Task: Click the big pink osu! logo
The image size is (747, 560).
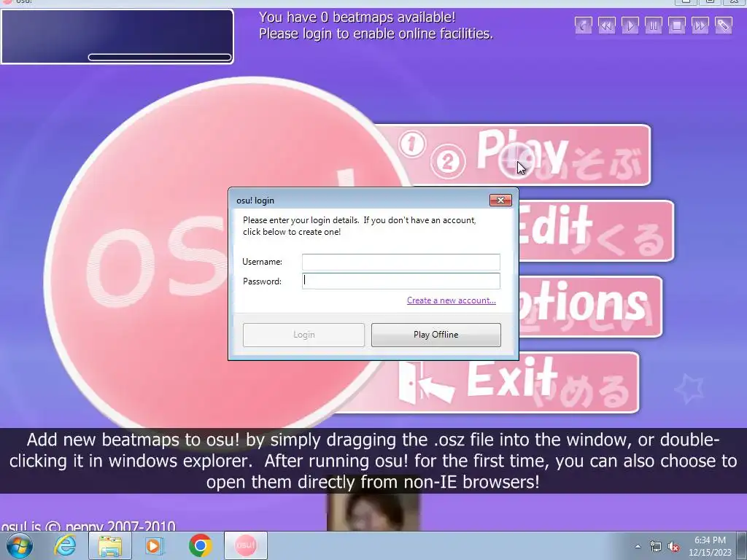Action: [143, 267]
